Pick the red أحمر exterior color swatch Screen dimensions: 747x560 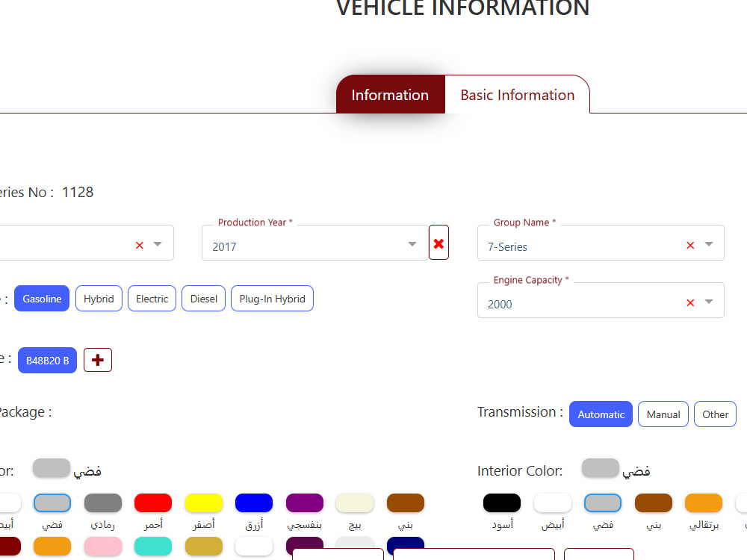click(x=153, y=503)
